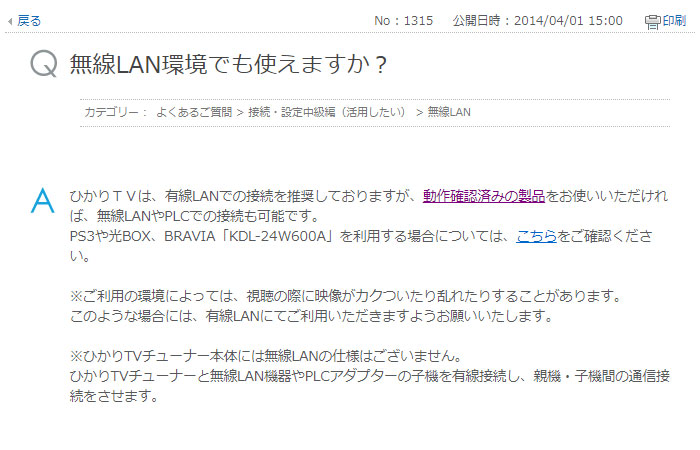
Task: Click the printer icon
Action: tap(653, 21)
